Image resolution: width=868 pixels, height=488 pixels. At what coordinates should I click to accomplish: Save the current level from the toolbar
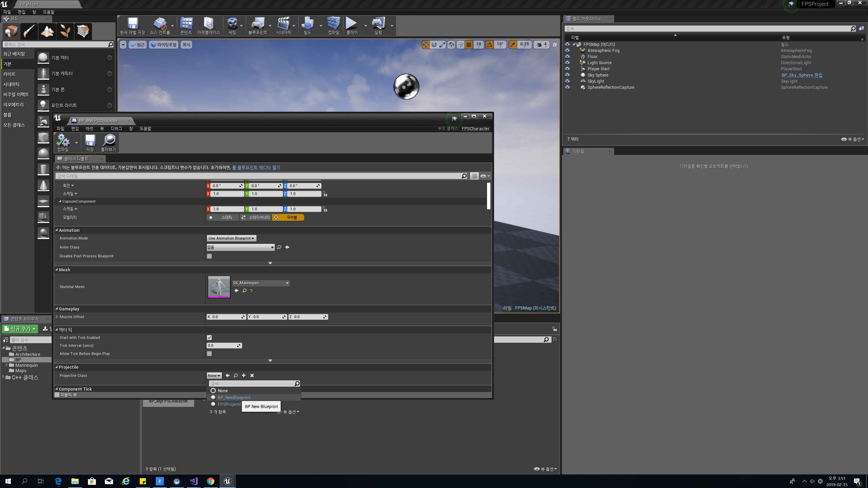tap(132, 26)
